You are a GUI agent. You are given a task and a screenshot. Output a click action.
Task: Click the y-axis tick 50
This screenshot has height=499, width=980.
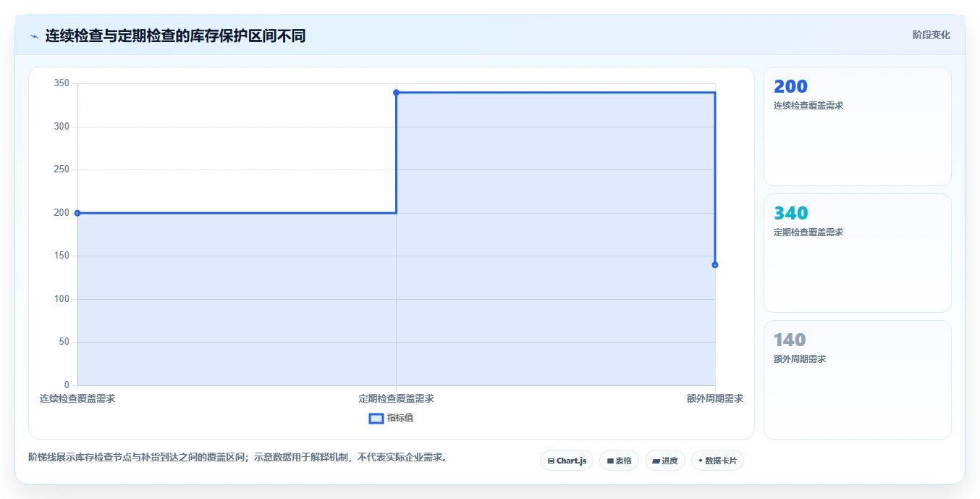click(64, 342)
